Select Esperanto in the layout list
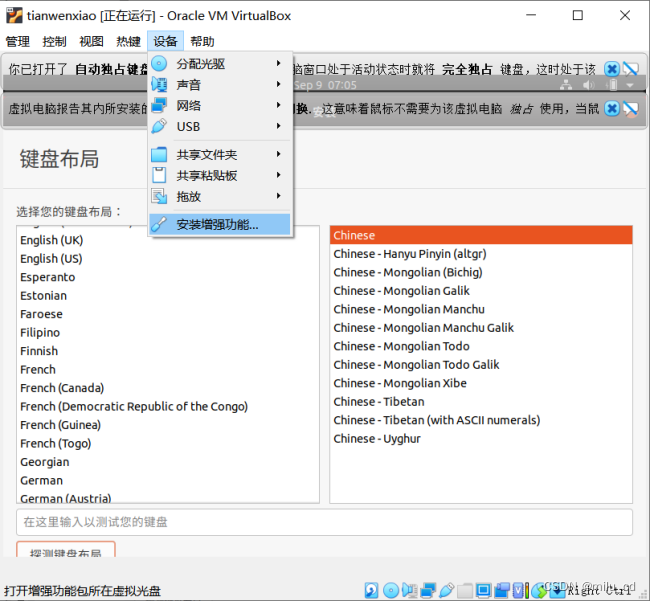This screenshot has height=602, width=651. pyautogui.click(x=48, y=277)
